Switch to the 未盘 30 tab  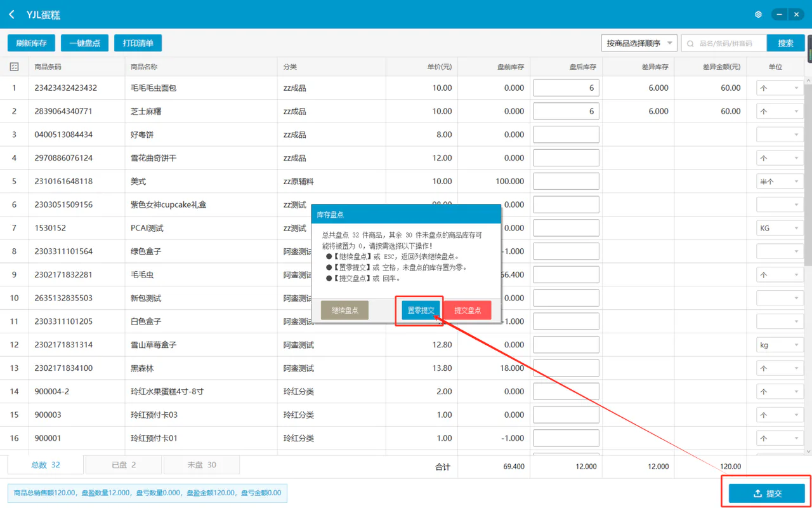click(x=201, y=465)
